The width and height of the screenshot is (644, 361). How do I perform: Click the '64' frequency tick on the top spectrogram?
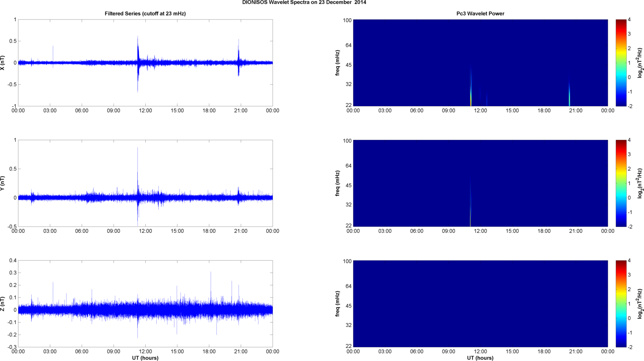(x=348, y=45)
